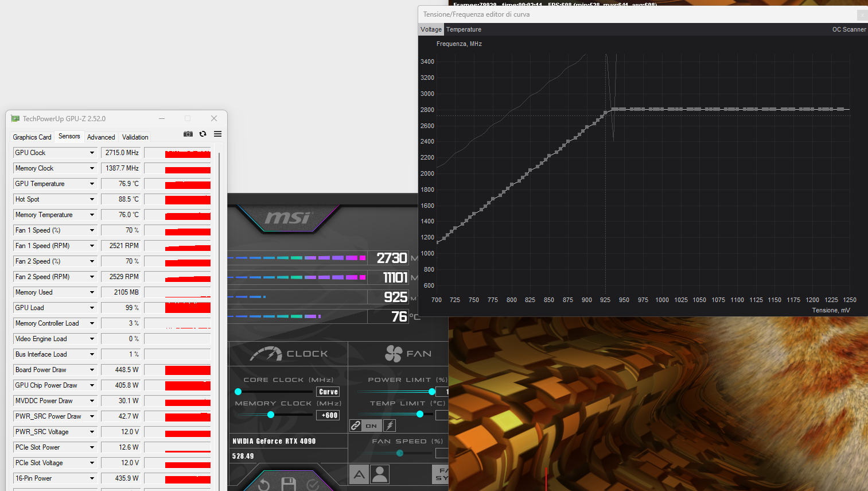
Task: Open the 16-Pin Power dropdown
Action: pyautogui.click(x=92, y=478)
